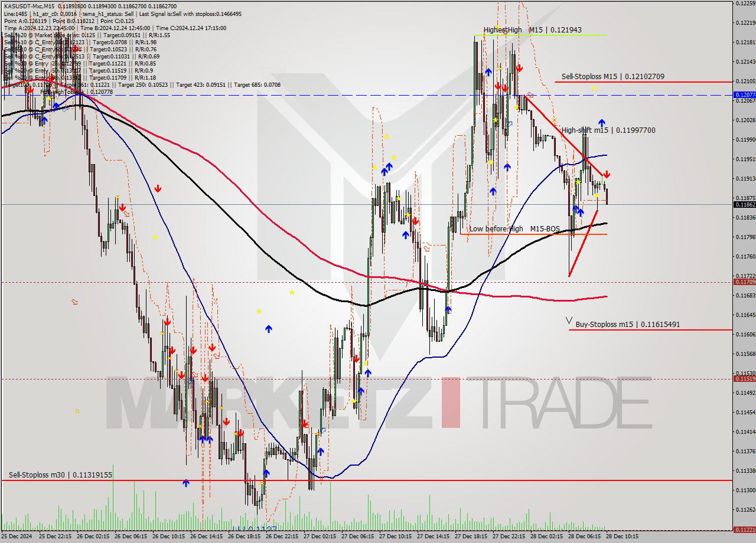Click the 0.12181 price axis label
Screen dimensions: 756x543
[x=745, y=42]
